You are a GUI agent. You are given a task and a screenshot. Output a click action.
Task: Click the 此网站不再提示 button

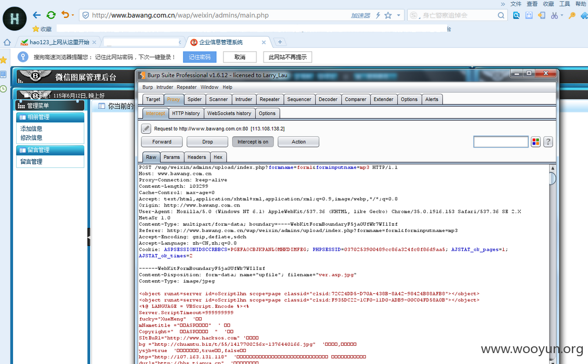[x=288, y=57]
